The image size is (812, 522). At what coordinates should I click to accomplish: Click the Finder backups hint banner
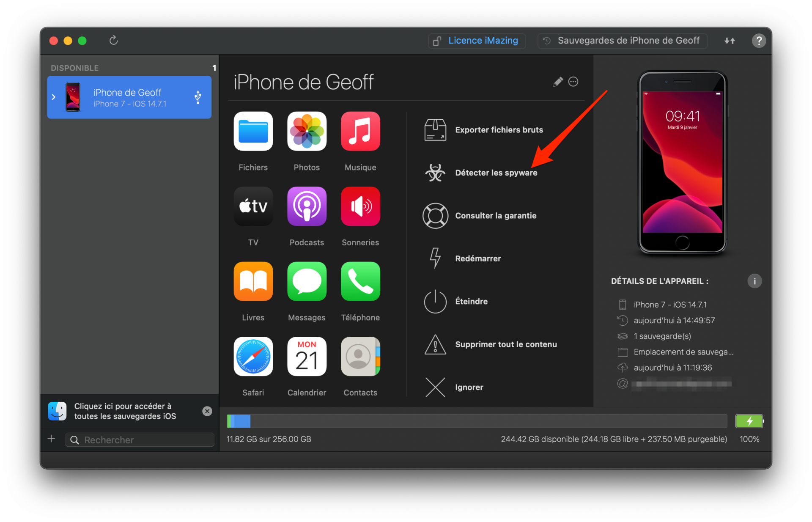(124, 411)
